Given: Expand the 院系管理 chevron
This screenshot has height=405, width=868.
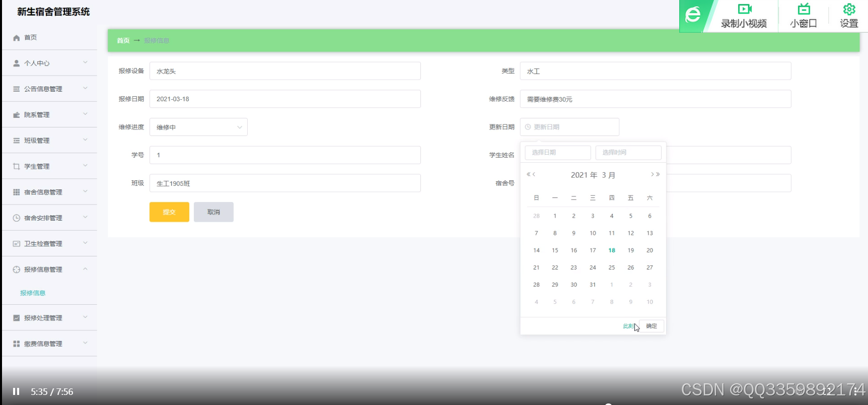Looking at the screenshot, I should tap(85, 114).
